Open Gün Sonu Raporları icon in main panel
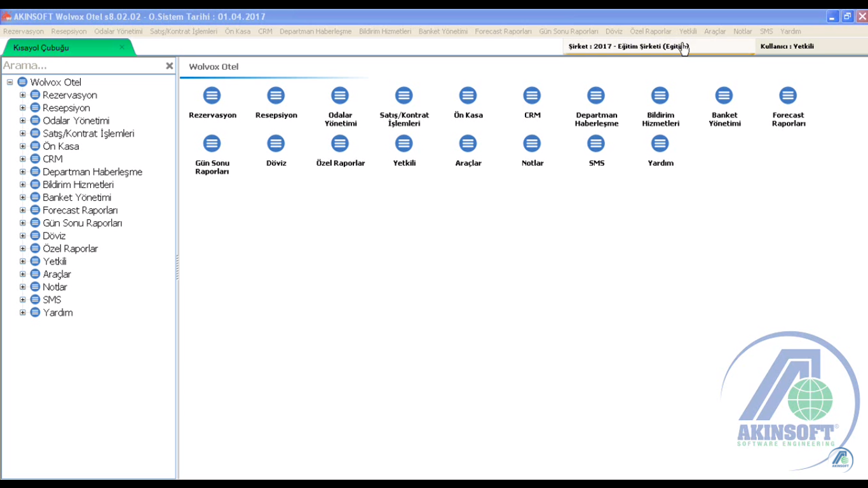868x488 pixels. pos(212,144)
